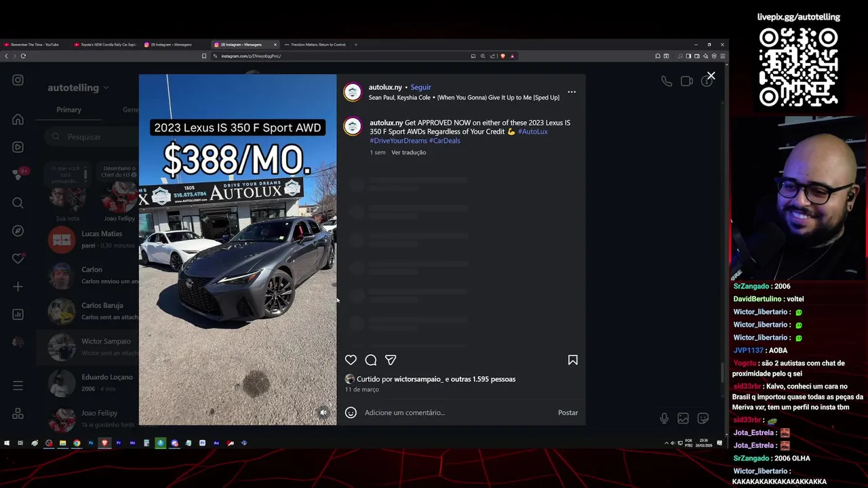Open the browser hamburger menu
The width and height of the screenshot is (868, 488).
click(723, 56)
